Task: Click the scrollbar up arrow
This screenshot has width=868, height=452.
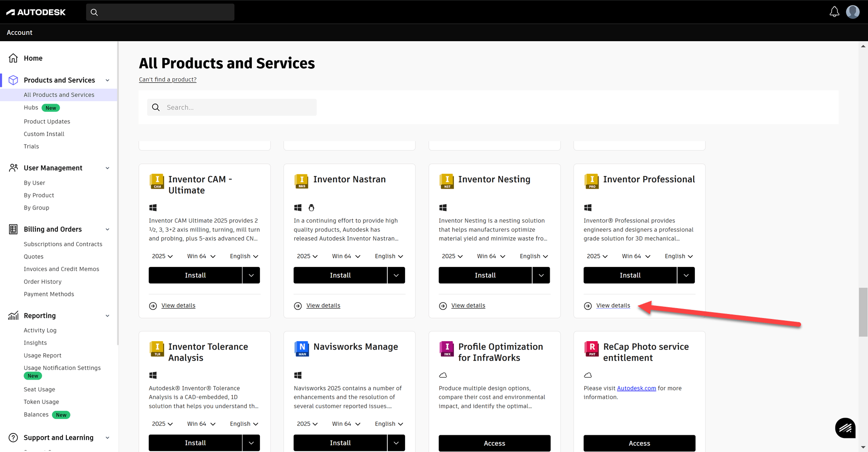Action: pyautogui.click(x=863, y=46)
